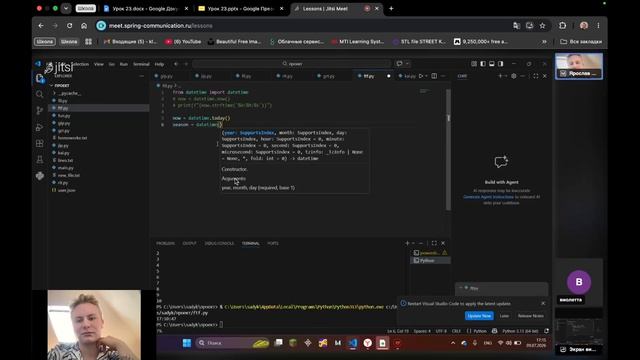The height and width of the screenshot is (360, 640).
Task: Switch to the Output panel tab
Action: tap(189, 243)
